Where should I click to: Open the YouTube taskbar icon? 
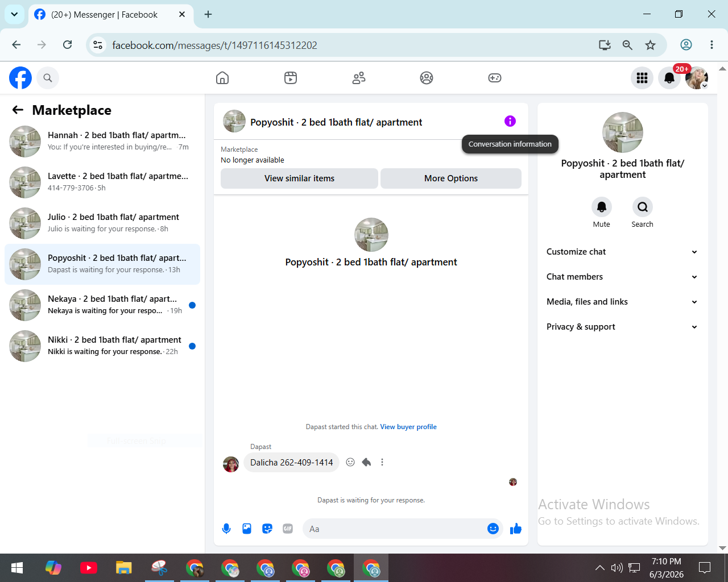[x=89, y=568]
